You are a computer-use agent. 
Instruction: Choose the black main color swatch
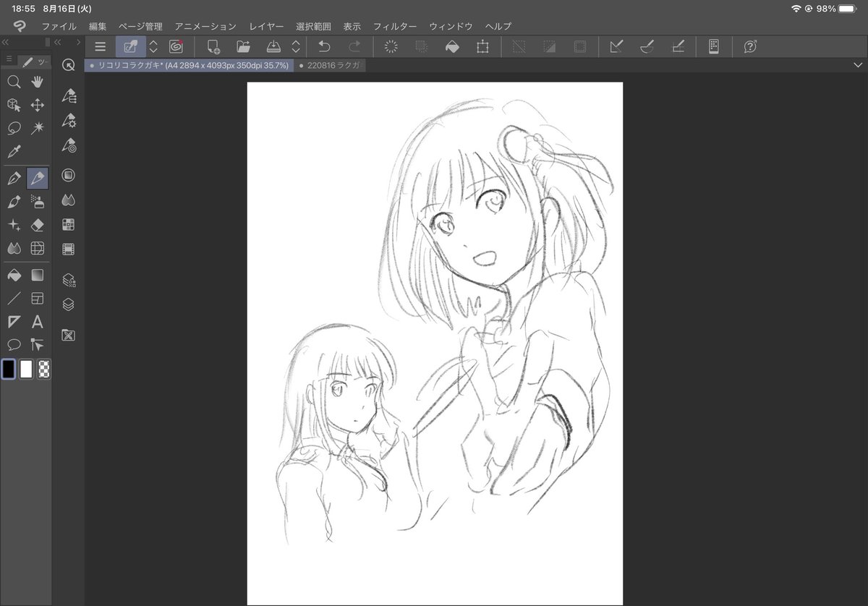point(8,369)
